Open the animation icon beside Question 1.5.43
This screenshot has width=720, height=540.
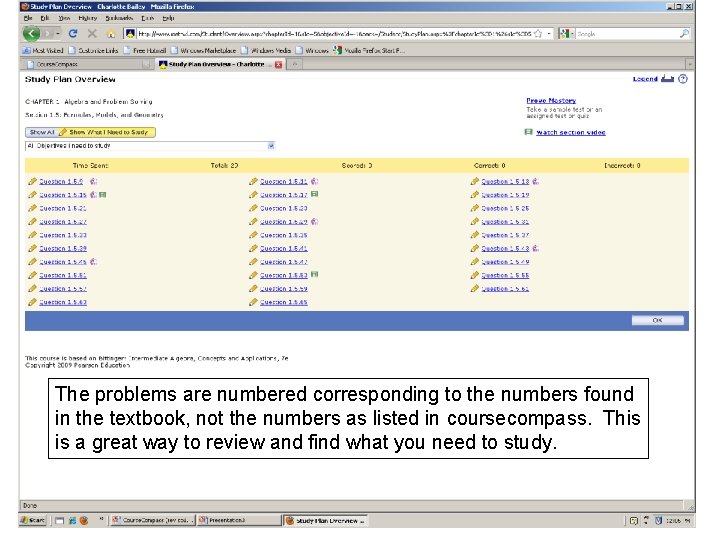[535, 248]
